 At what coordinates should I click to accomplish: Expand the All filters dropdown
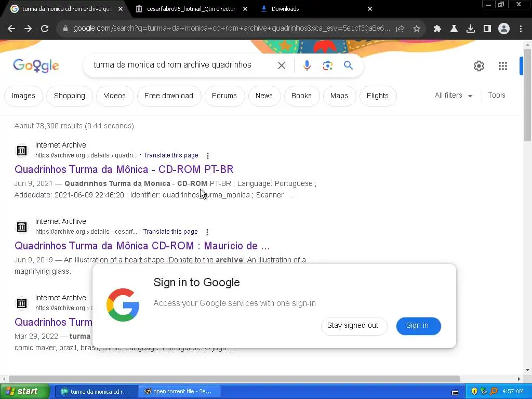[453, 96]
